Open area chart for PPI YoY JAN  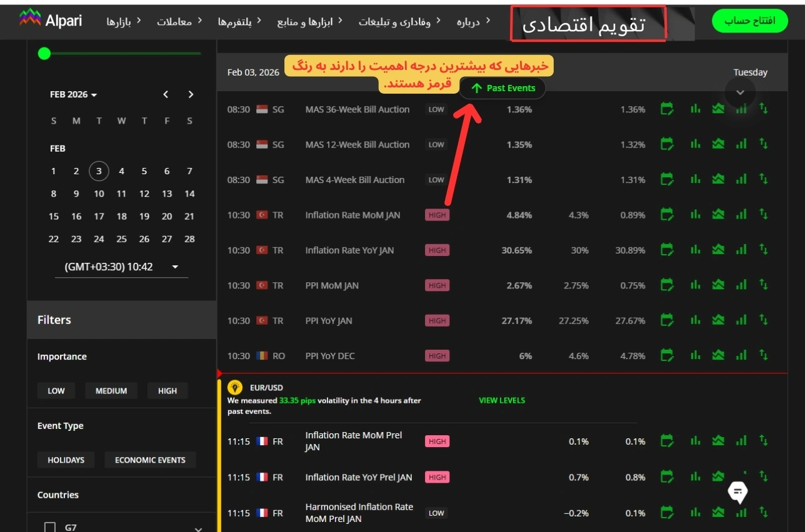(x=718, y=320)
